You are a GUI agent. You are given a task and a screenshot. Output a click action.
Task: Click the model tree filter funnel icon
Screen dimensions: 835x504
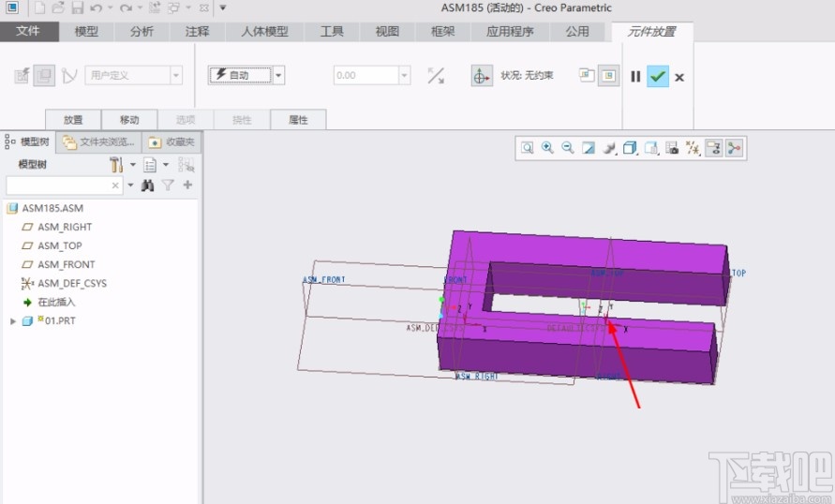(168, 185)
